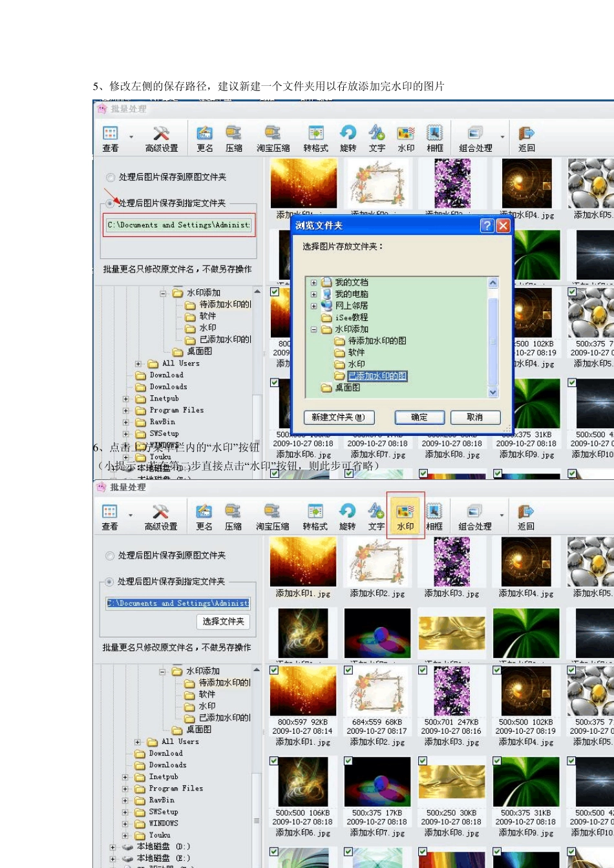The height and width of the screenshot is (868, 614).
Task: Close the 浏览文件夹 dialog with X
Action: coord(503,225)
